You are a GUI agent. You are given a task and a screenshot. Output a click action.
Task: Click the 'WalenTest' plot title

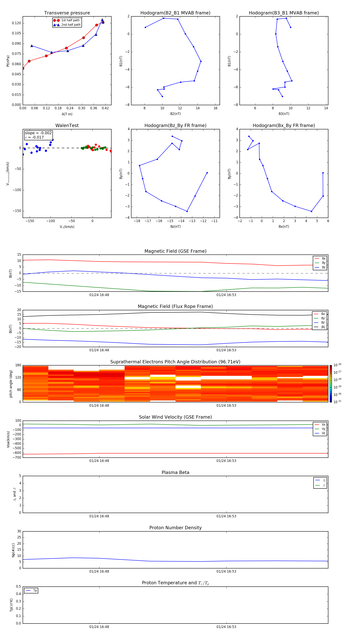click(67, 125)
